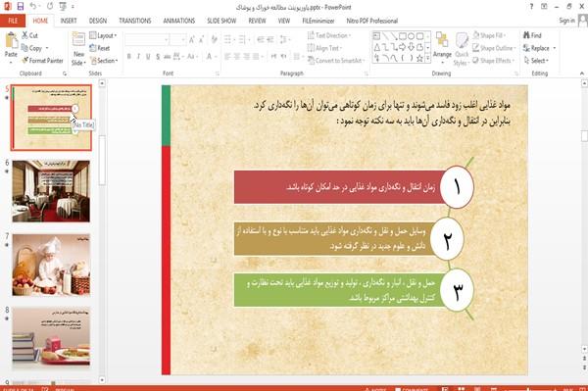Select the text box shape in the gallery
The height and width of the screenshot is (391, 588).
[x=376, y=36]
